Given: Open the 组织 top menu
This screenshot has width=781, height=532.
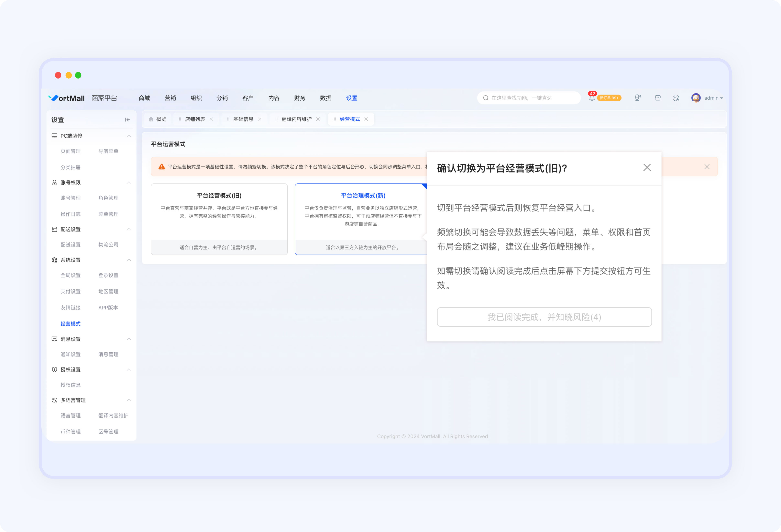Looking at the screenshot, I should pos(196,98).
